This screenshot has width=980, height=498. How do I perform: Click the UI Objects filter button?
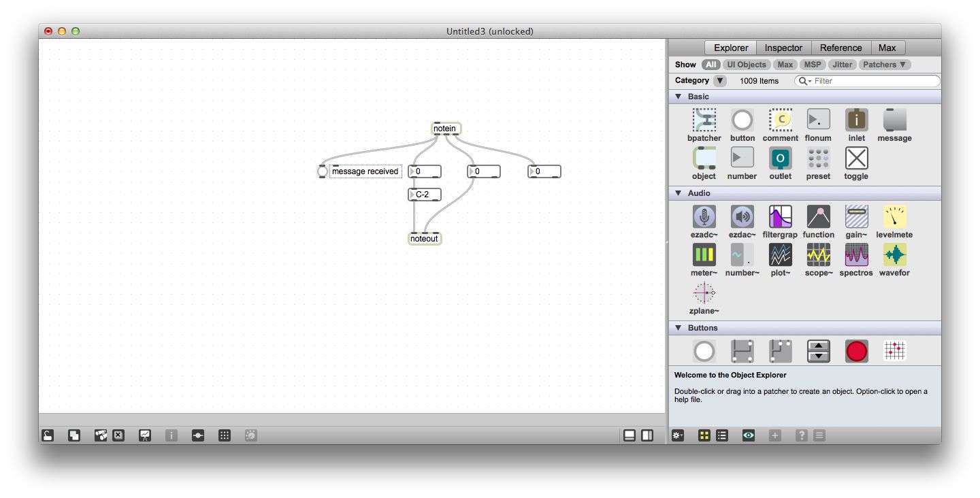coord(747,65)
